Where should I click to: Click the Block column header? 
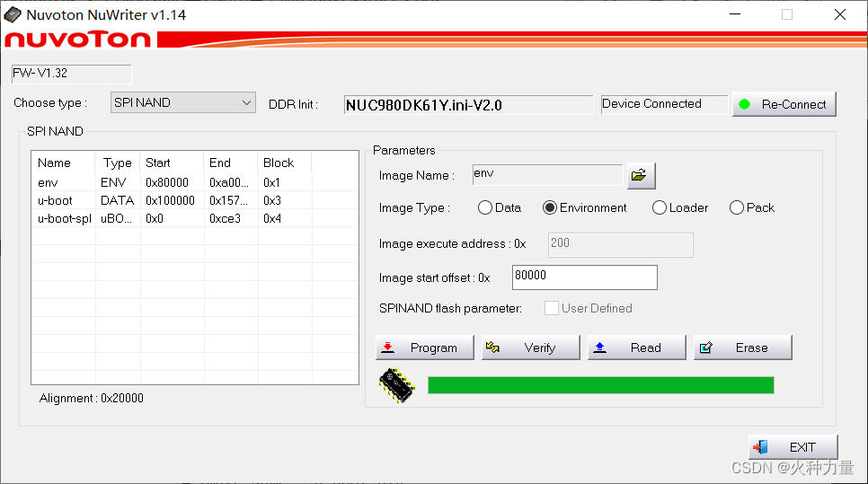tap(285, 163)
